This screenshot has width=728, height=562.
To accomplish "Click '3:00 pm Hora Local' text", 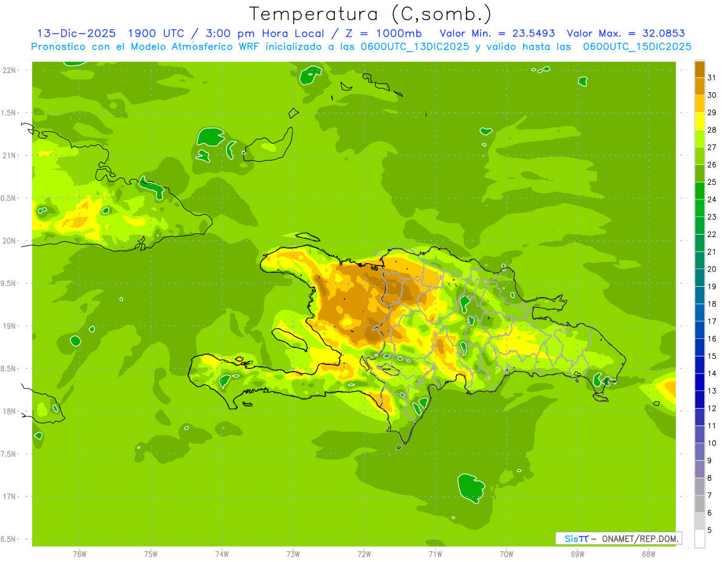I will (x=266, y=33).
